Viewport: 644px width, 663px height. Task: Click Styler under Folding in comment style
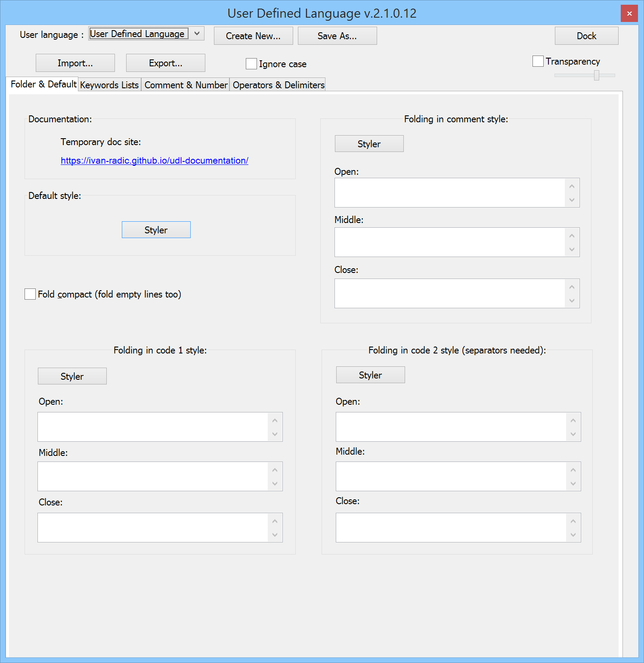point(368,143)
